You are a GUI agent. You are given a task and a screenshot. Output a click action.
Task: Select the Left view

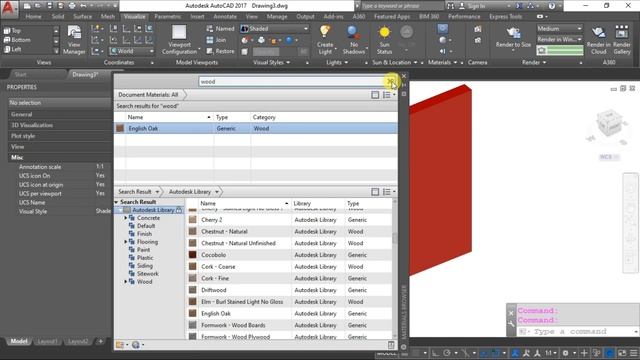pos(12,49)
